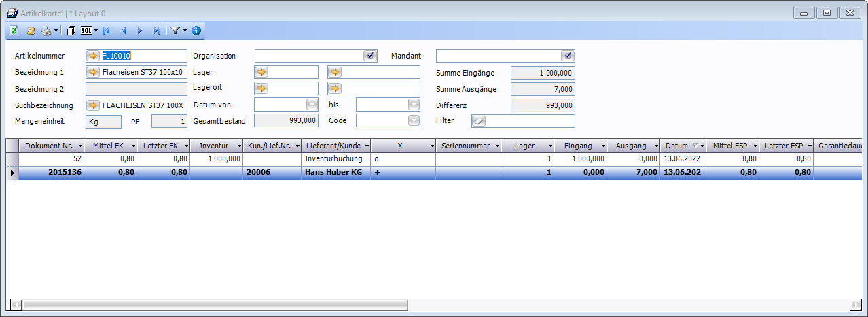Go to next record arrow
This screenshot has height=317, width=868.
click(140, 31)
